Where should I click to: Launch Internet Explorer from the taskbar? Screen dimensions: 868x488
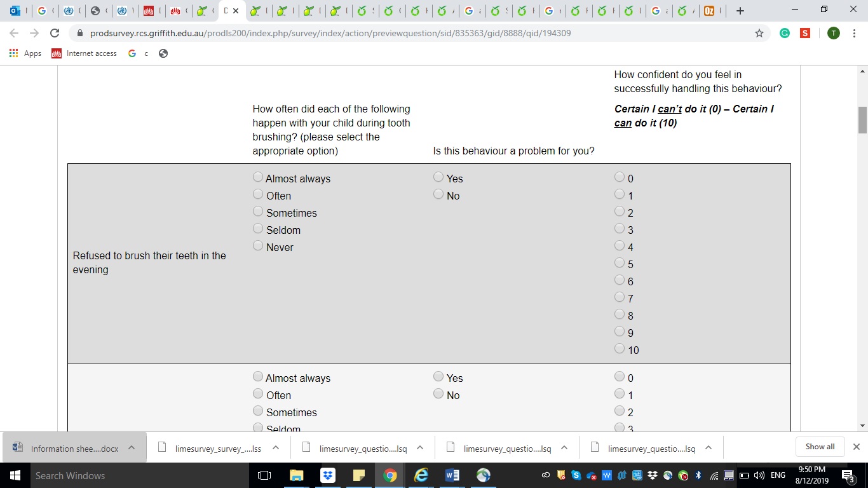click(421, 475)
